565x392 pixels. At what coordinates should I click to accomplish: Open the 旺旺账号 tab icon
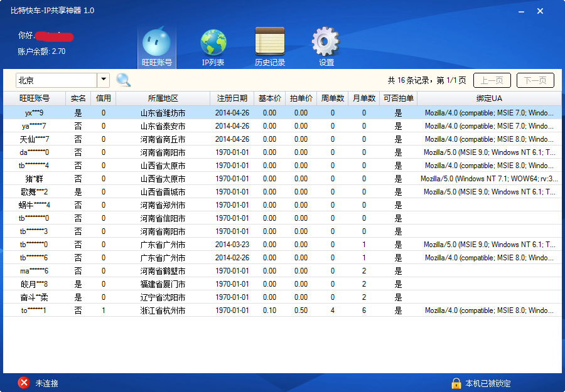[x=156, y=43]
